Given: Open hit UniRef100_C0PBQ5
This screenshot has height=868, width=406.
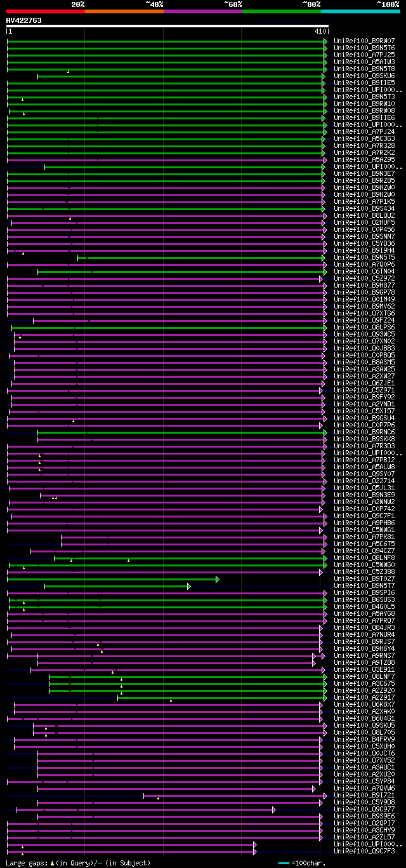Looking at the screenshot, I should [364, 356].
